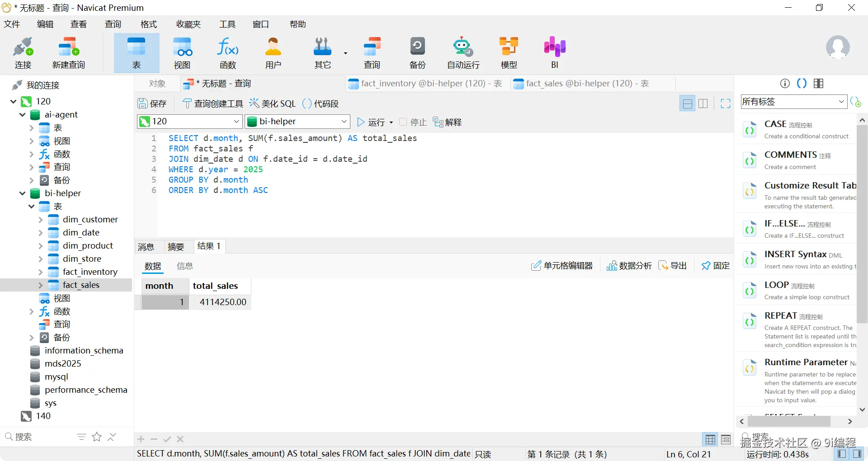Click the 连接 connection toolbar icon
The image size is (868, 461).
click(x=23, y=53)
